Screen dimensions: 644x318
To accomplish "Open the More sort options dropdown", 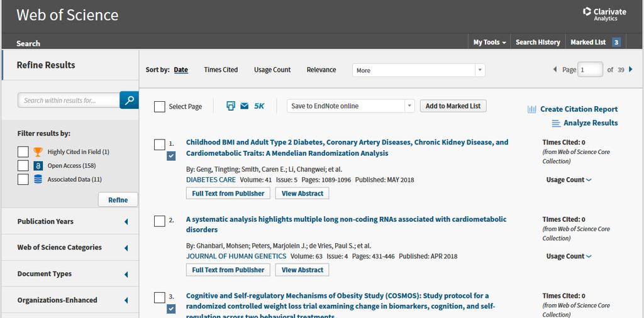I will tap(418, 70).
